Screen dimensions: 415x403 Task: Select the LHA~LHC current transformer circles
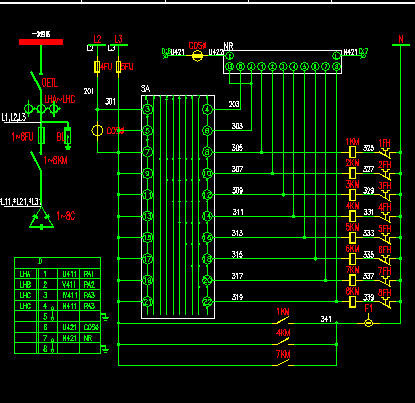click(41, 108)
